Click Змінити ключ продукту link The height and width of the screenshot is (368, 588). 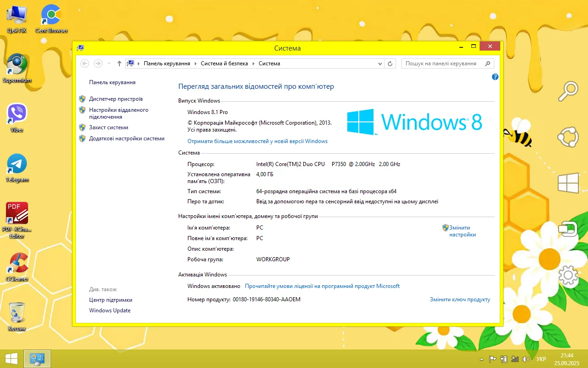click(460, 299)
